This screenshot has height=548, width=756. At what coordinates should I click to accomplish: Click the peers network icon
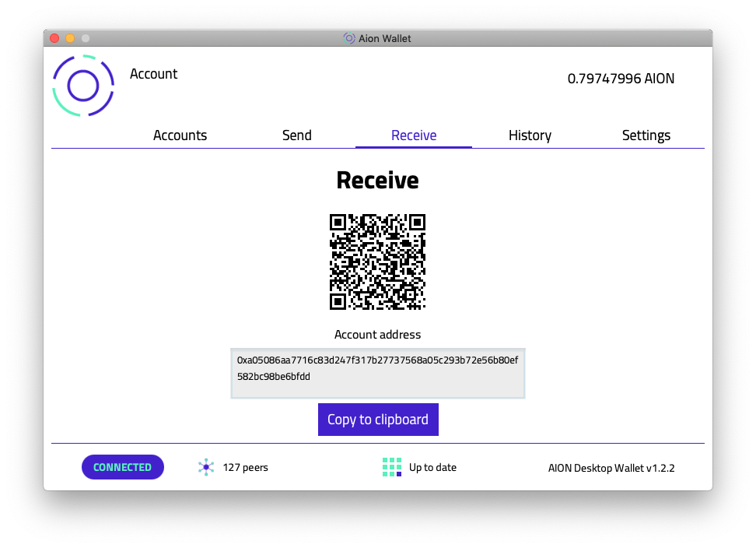click(x=206, y=467)
